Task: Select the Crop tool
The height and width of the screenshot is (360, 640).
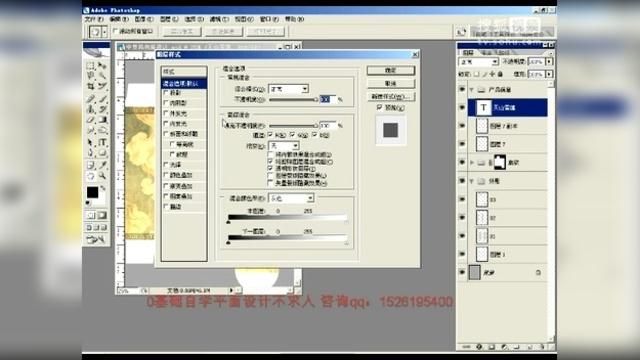Action: coord(90,87)
